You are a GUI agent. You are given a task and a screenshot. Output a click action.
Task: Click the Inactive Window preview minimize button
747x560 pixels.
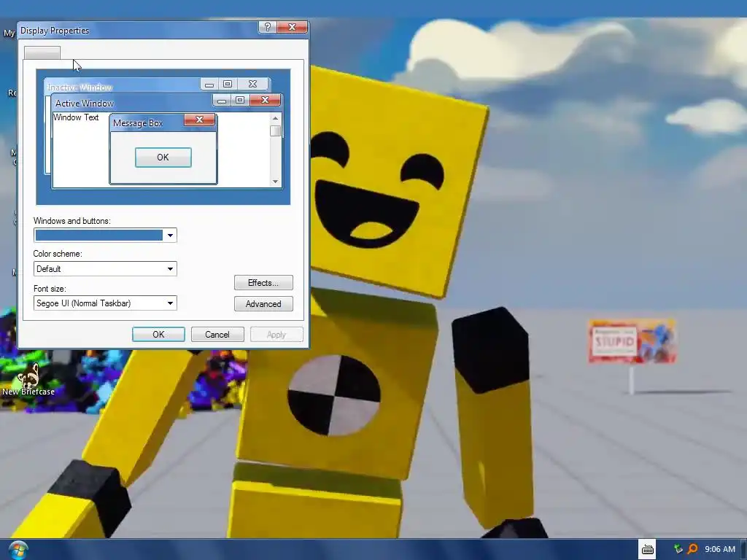pyautogui.click(x=209, y=85)
